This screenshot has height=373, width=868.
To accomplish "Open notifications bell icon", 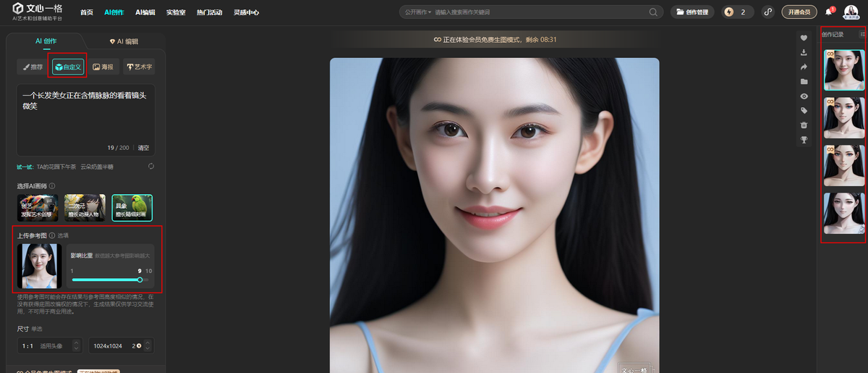I will [x=829, y=12].
